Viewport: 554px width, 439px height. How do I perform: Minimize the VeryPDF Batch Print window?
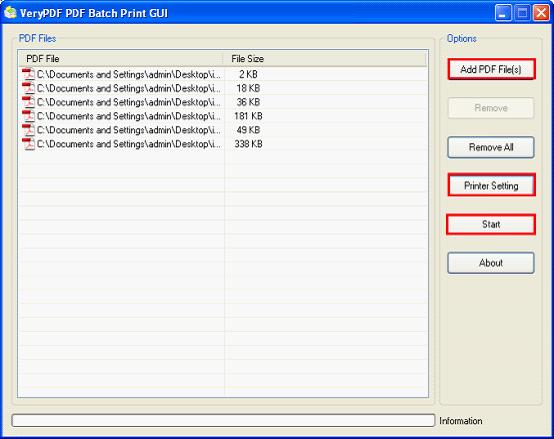[x=503, y=13]
